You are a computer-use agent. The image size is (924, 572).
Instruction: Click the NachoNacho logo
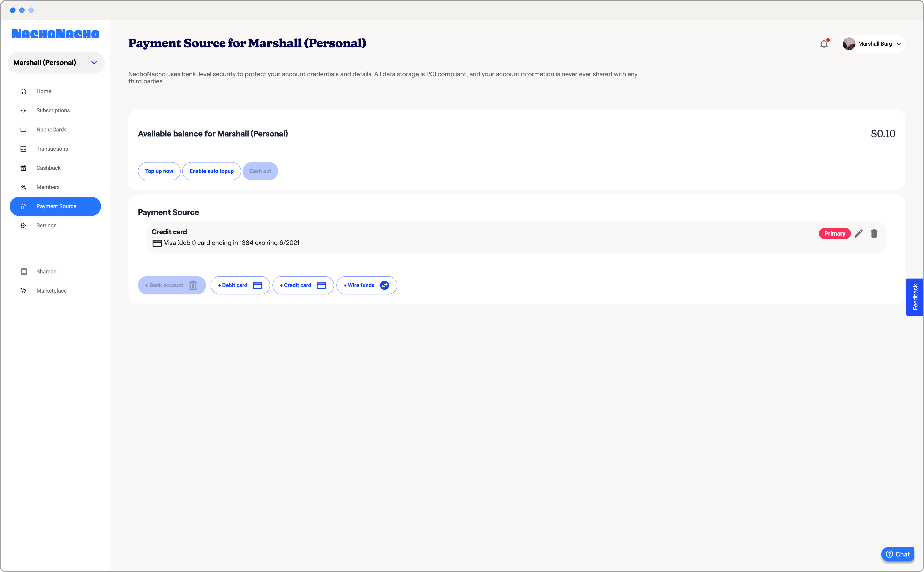tap(56, 34)
